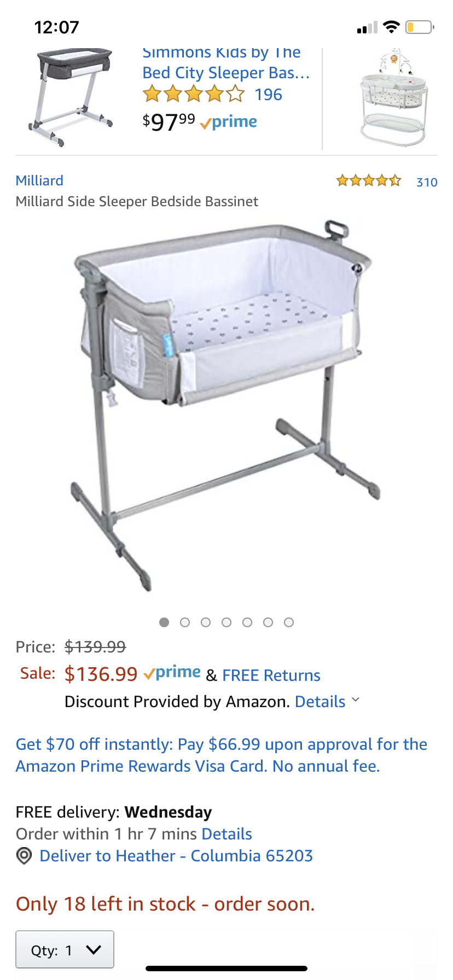Tap the Wi-Fi icon in status bar
This screenshot has height=980, width=453.
(x=391, y=27)
